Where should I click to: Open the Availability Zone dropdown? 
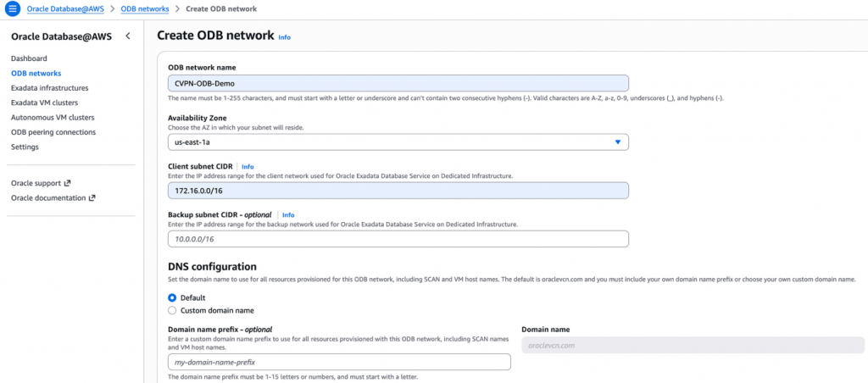[398, 142]
